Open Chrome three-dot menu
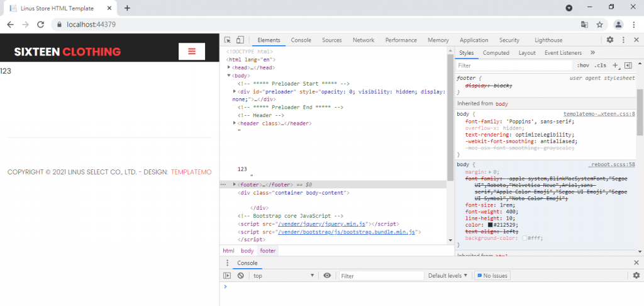Image resolution: width=644 pixels, height=306 pixels. coord(634,25)
